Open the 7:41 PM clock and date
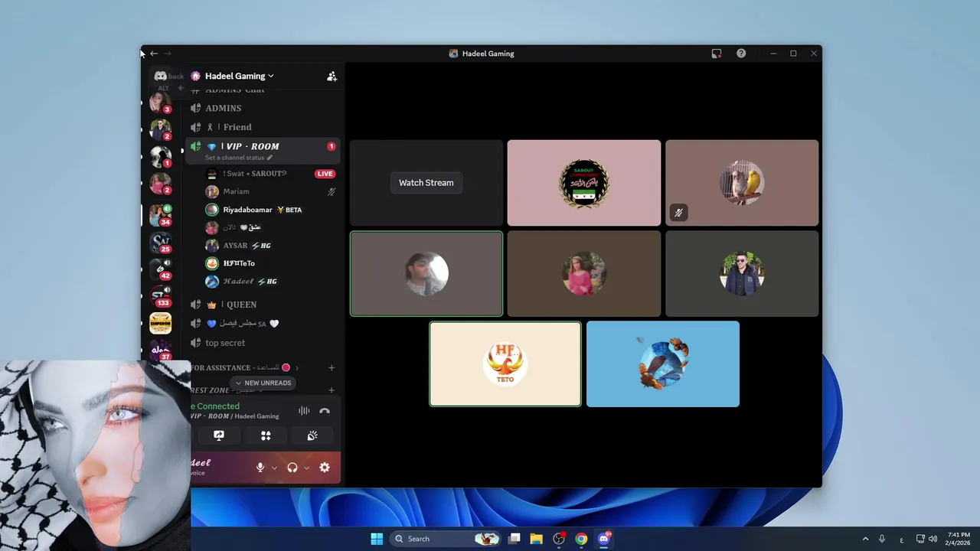 959,539
